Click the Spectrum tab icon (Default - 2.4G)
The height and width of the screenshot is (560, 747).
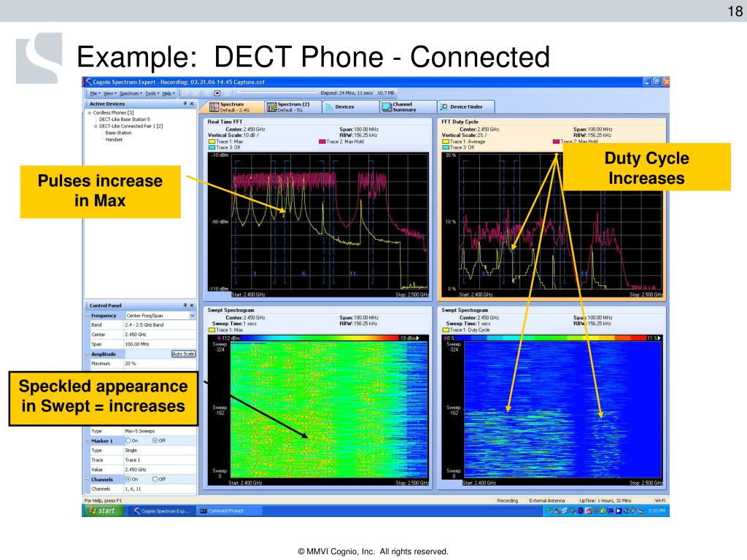(214, 106)
